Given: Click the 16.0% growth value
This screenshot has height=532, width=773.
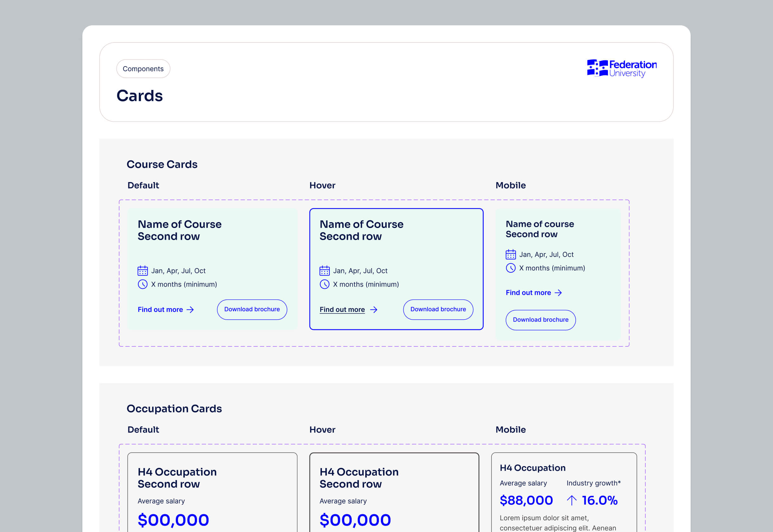Looking at the screenshot, I should tap(600, 500).
